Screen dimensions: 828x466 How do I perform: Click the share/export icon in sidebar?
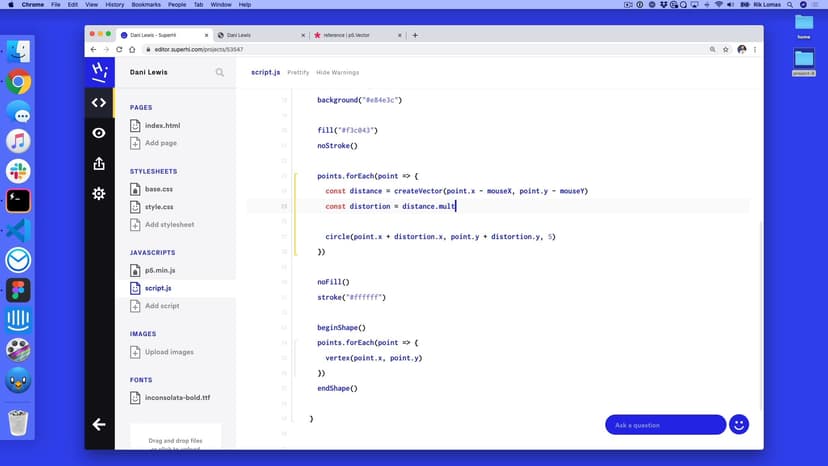[x=98, y=163]
